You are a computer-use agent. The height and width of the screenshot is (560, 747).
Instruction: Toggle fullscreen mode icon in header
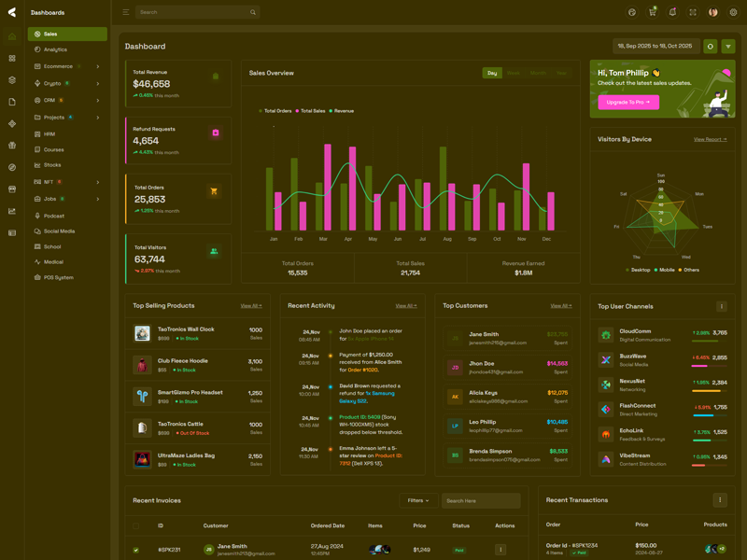point(693,12)
